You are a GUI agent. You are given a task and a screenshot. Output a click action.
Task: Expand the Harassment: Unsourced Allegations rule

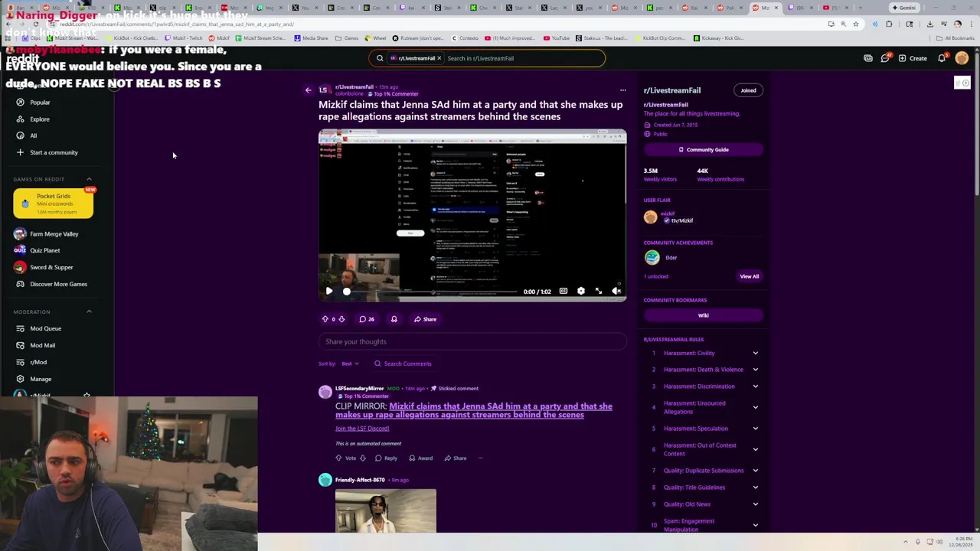704,407
